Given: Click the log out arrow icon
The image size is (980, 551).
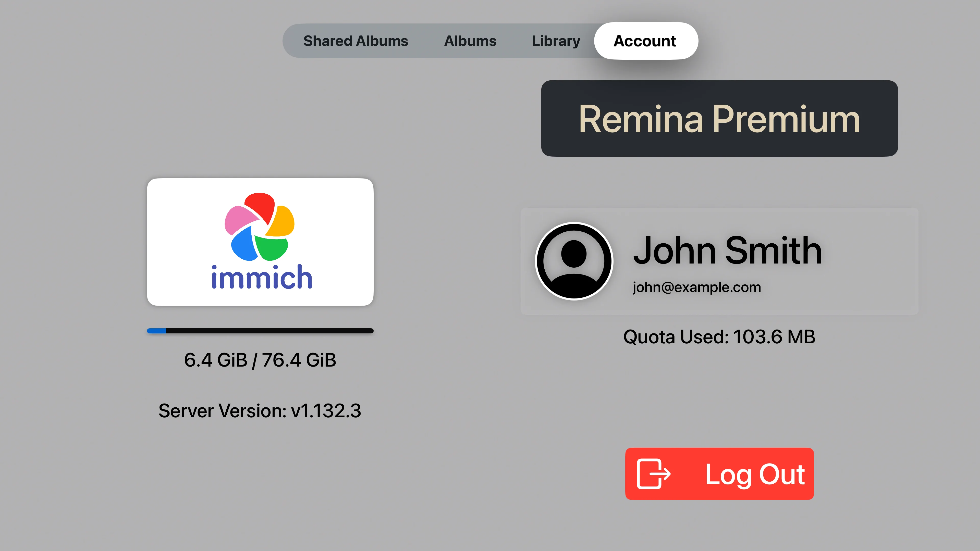Looking at the screenshot, I should (653, 473).
